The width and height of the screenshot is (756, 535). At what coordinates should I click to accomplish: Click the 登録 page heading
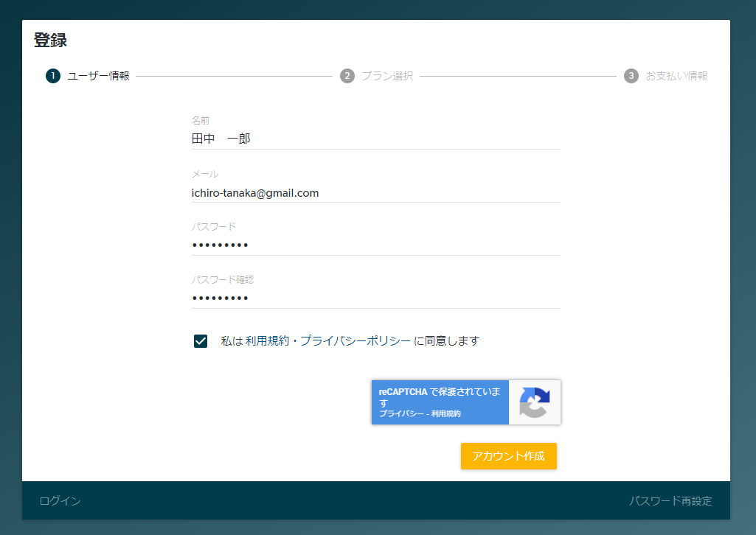(x=50, y=40)
